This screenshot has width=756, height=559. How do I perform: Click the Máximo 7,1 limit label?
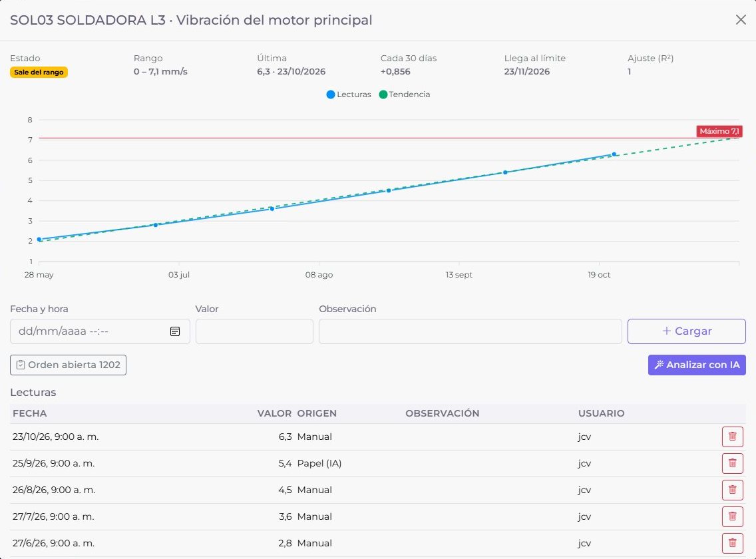click(719, 131)
